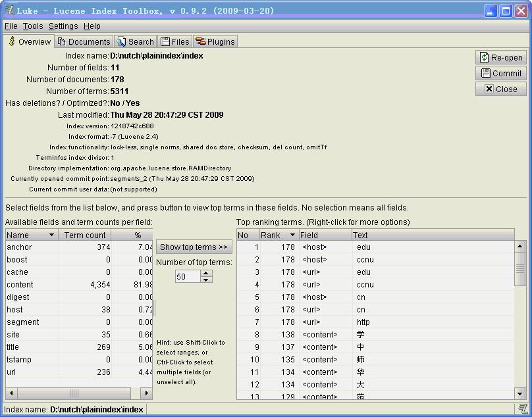Click the No column header
This screenshot has height=417, width=532.
pyautogui.click(x=248, y=235)
